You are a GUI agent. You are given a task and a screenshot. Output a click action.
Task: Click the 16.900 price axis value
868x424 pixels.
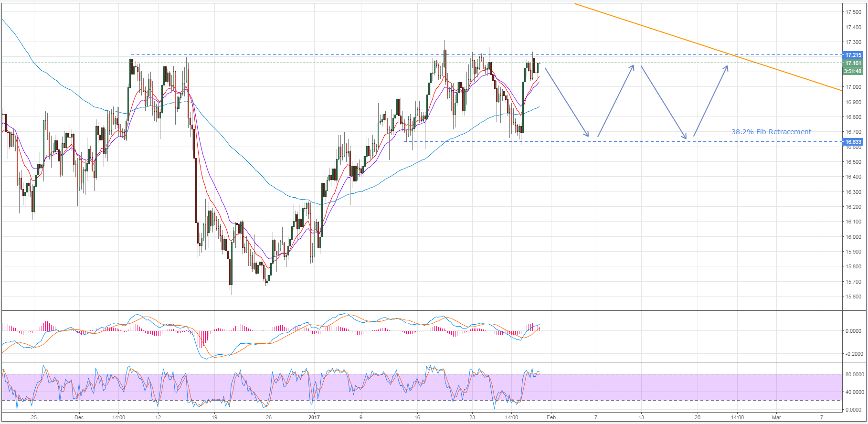[853, 102]
